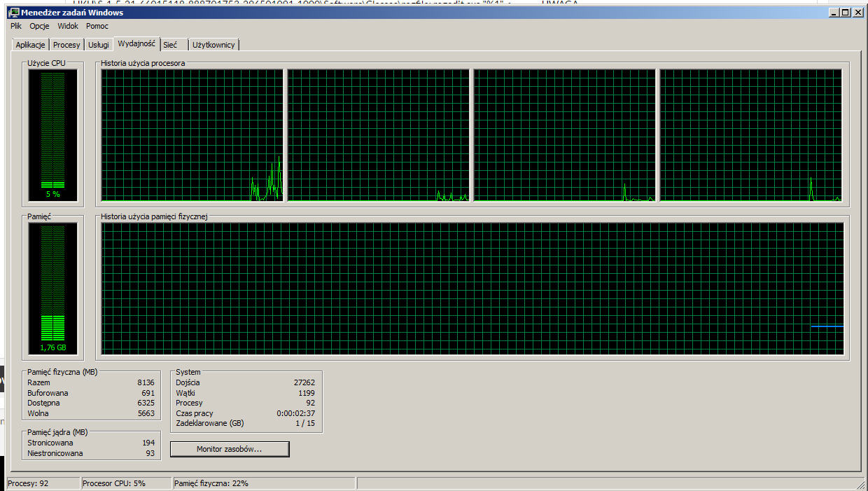868x491 pixels.
Task: Click the third CPU core history graph
Action: click(564, 135)
